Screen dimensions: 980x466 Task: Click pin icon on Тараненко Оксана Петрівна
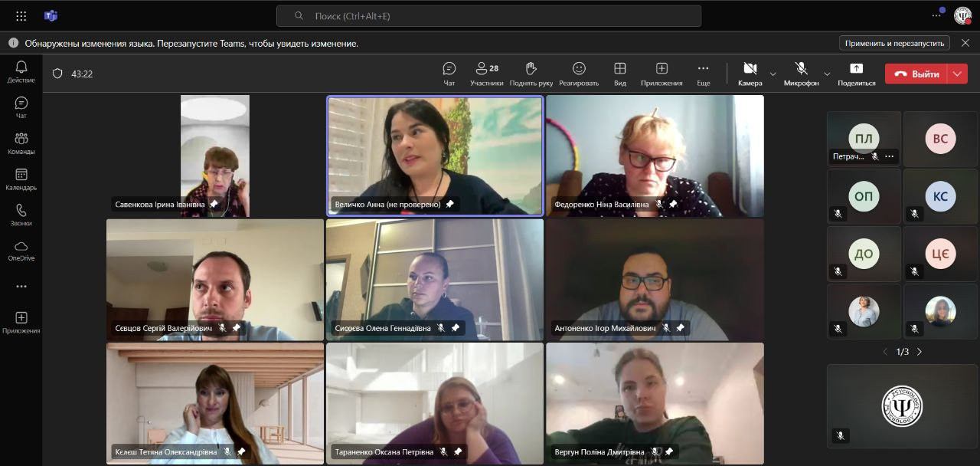(458, 452)
